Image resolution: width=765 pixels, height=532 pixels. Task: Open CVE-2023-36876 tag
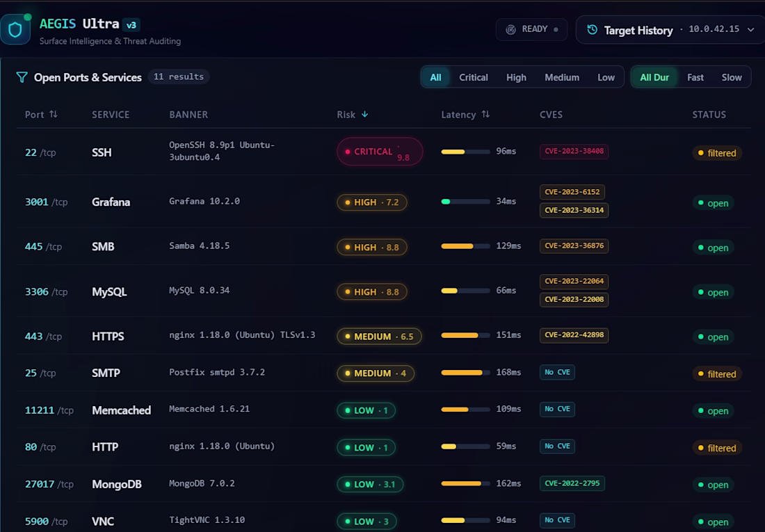574,246
